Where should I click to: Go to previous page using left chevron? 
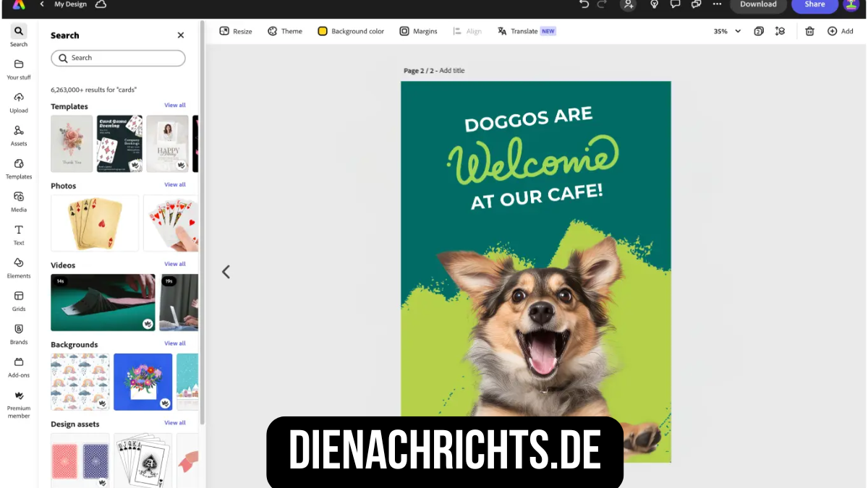[x=226, y=272]
